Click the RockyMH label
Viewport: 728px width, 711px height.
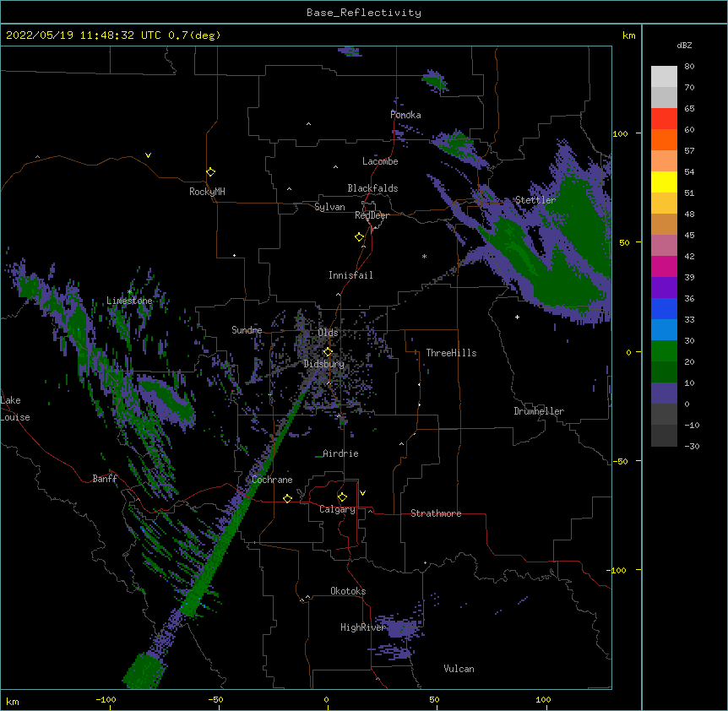click(x=207, y=192)
